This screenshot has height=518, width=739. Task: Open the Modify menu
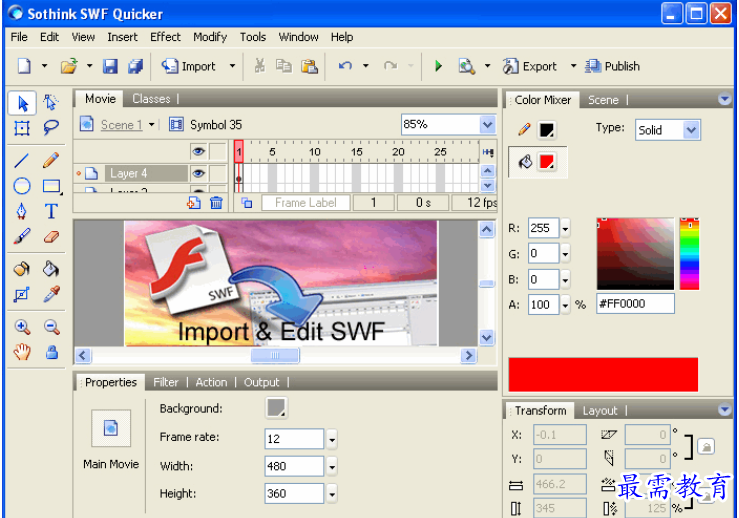210,37
